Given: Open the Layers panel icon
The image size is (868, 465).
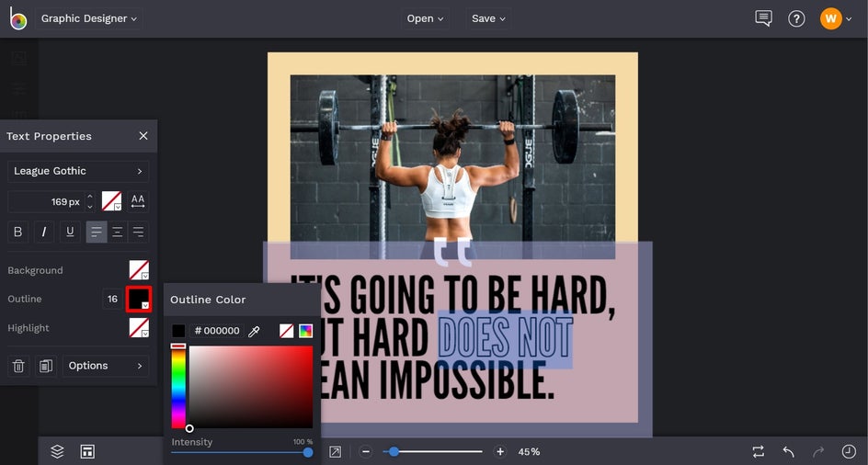Looking at the screenshot, I should click(x=57, y=452).
